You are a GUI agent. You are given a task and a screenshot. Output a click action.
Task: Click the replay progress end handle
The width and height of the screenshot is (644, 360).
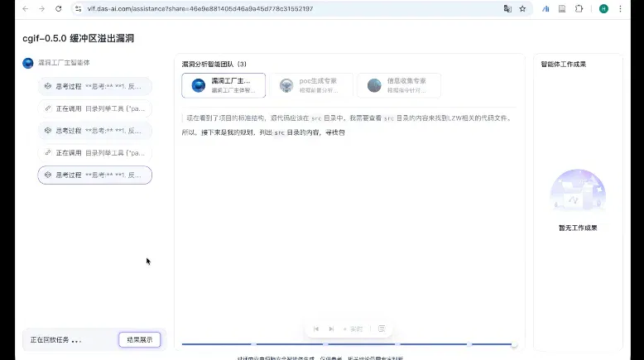point(514,344)
